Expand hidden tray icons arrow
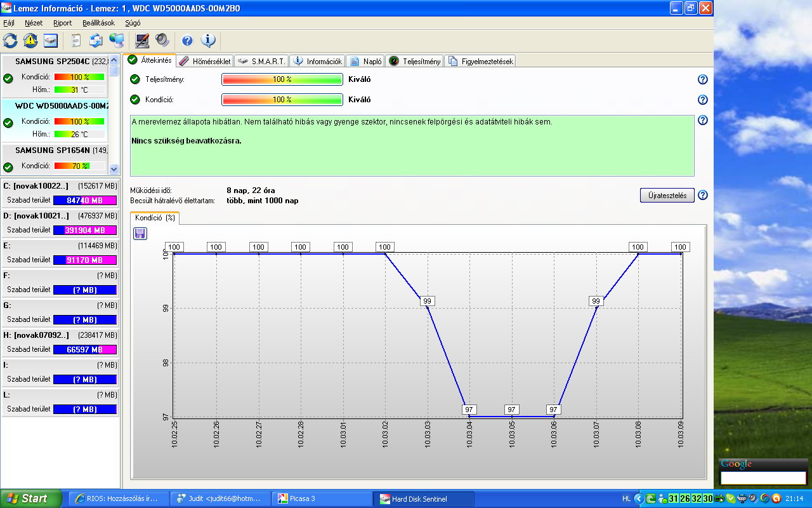 click(639, 498)
